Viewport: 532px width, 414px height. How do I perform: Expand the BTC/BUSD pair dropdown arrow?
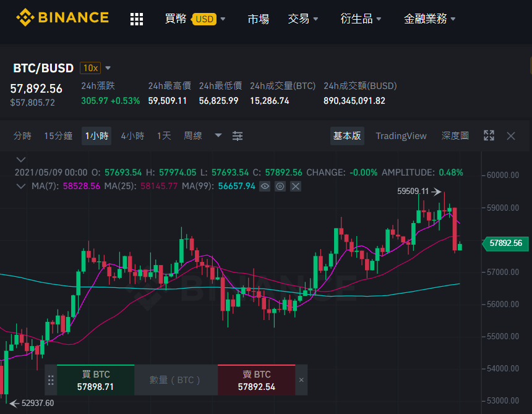(x=108, y=68)
